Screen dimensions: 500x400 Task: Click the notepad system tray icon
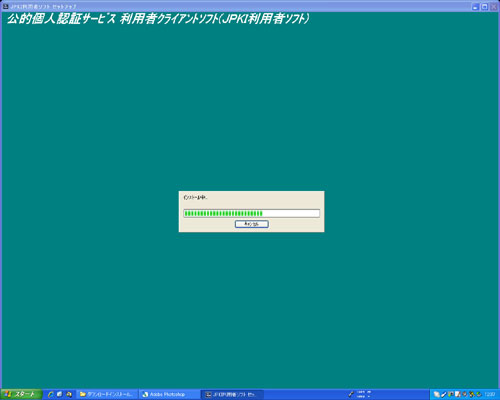458,394
